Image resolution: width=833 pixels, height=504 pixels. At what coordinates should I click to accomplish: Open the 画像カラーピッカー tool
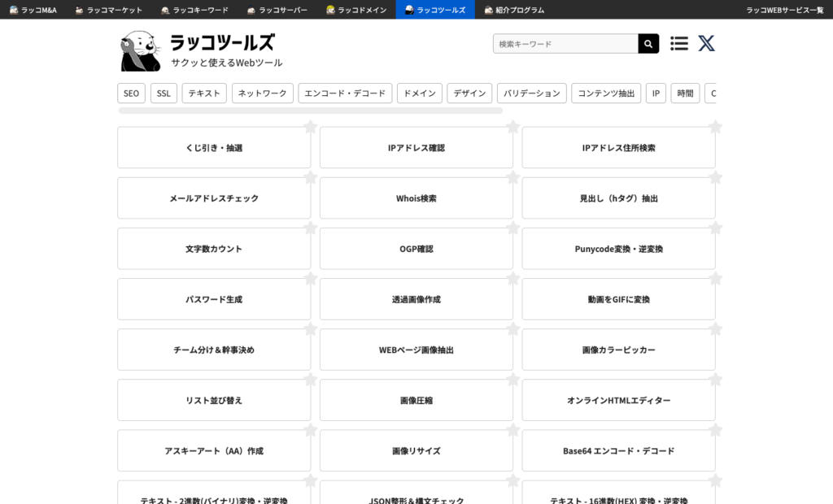pyautogui.click(x=619, y=350)
